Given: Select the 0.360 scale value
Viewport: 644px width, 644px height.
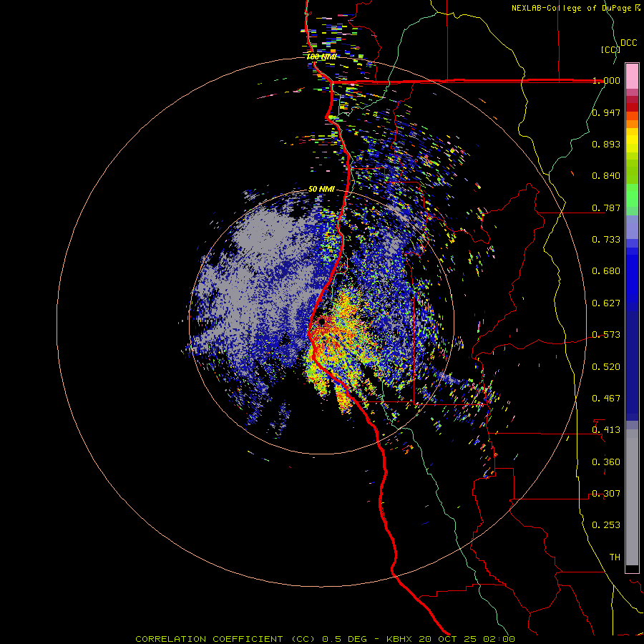Looking at the screenshot, I should pos(606,462).
